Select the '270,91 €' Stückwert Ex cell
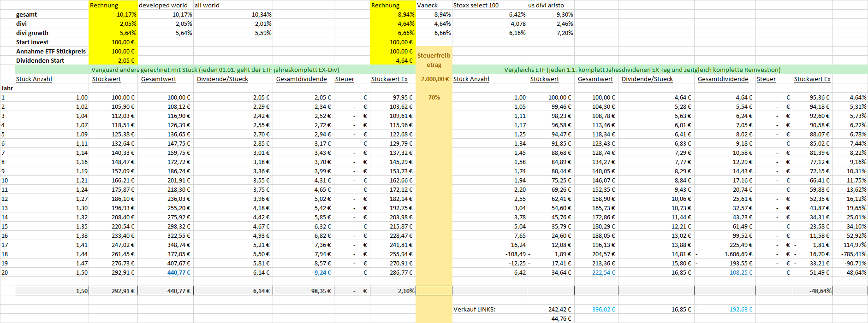This screenshot has width=868, height=323. [x=393, y=263]
